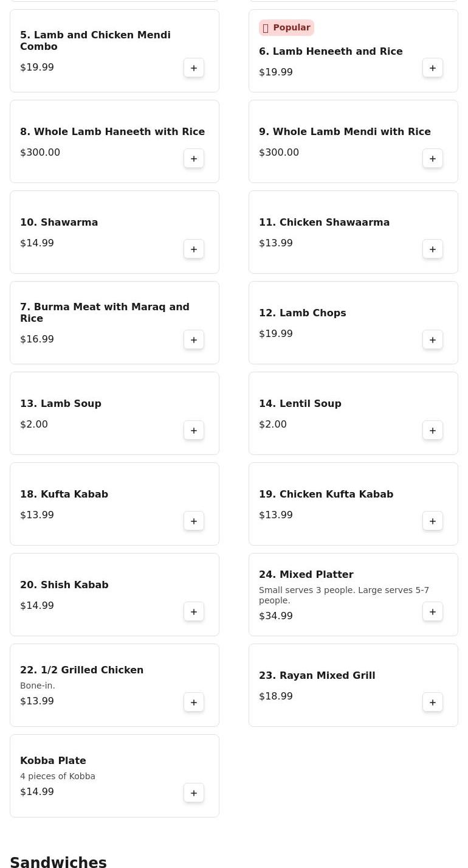Add Kobba Plate to the order
This screenshot has width=468, height=868.
(194, 793)
